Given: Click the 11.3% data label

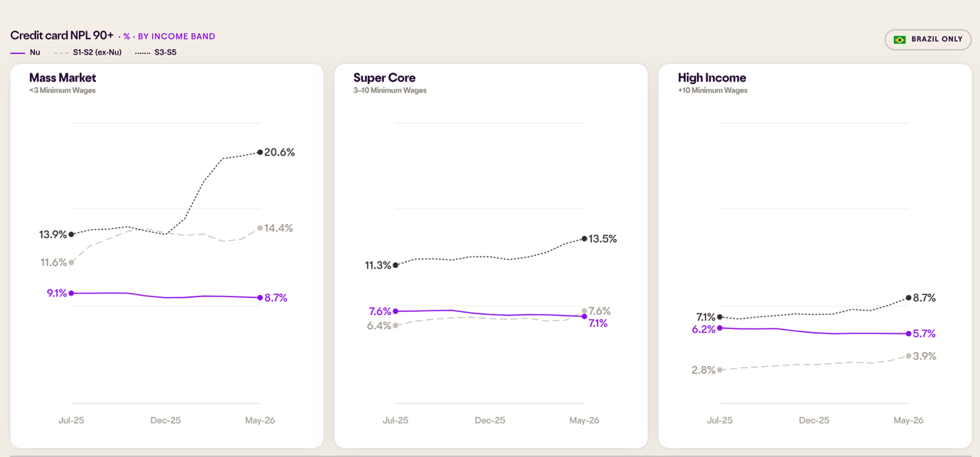Looking at the screenshot, I should [x=378, y=265].
